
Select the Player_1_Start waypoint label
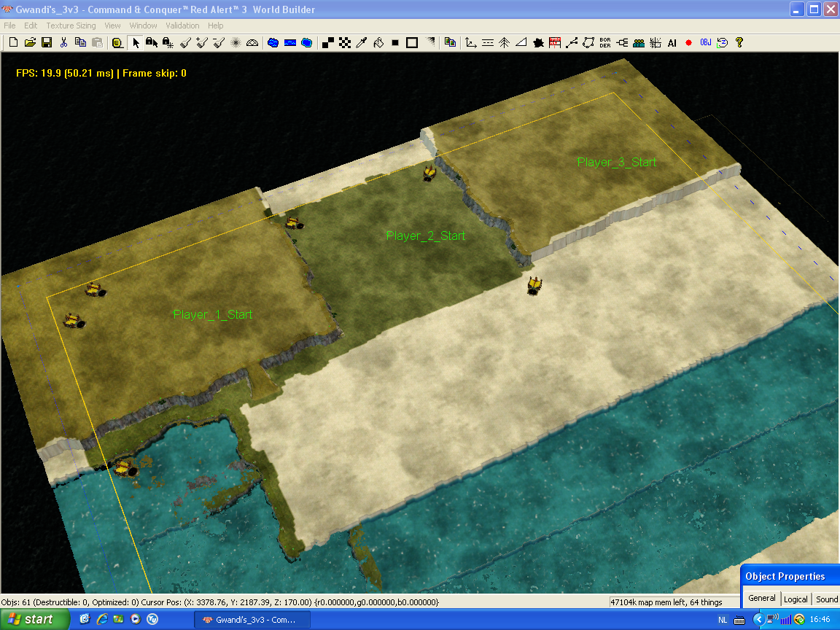click(213, 314)
